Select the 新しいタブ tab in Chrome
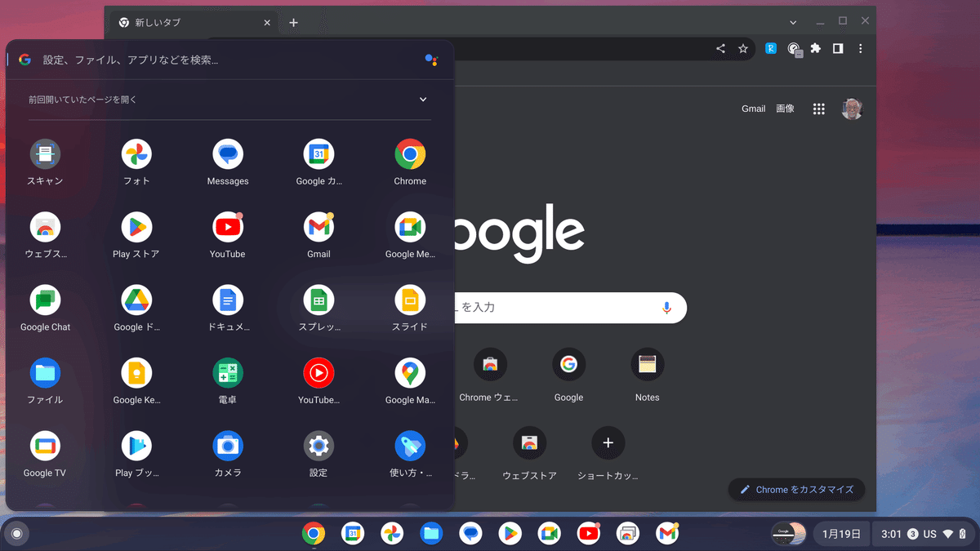This screenshot has height=551, width=980. tap(194, 23)
